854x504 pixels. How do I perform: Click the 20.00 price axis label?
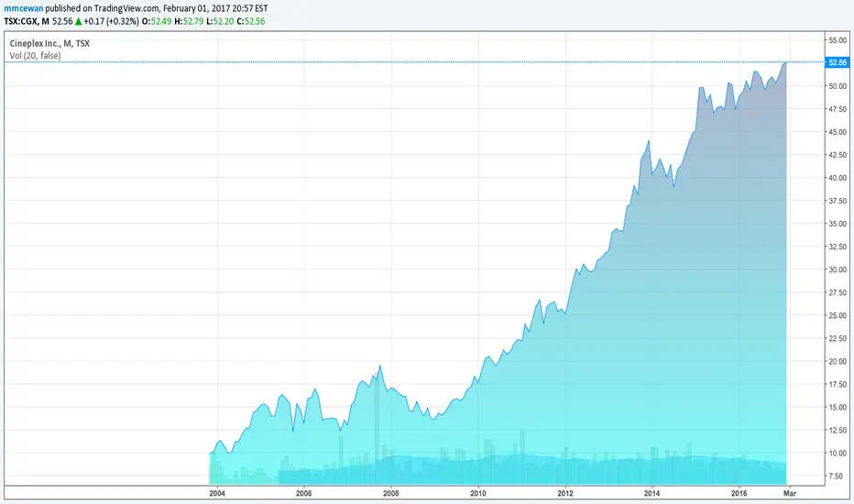click(x=838, y=361)
